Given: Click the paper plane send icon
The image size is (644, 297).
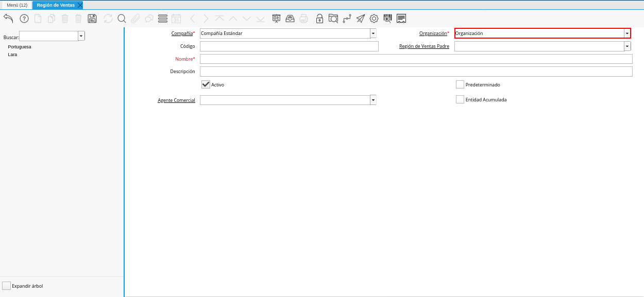Looking at the screenshot, I should coord(361,19).
